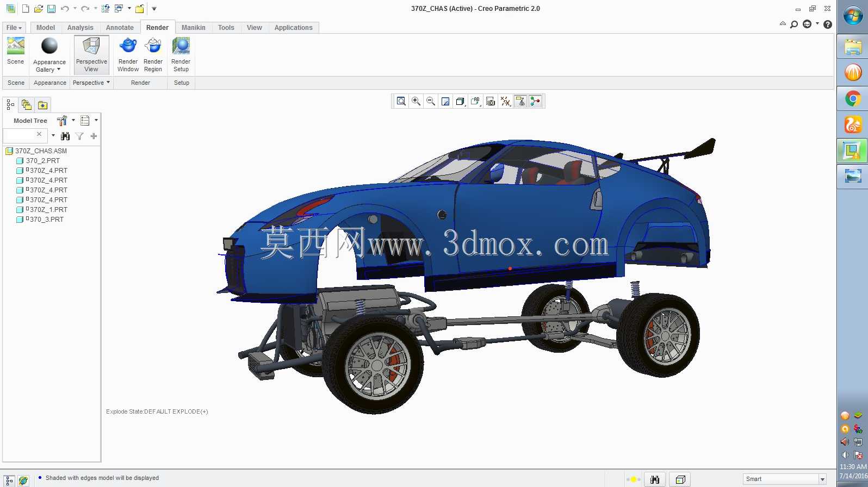Click the Model Tree filter funnel
This screenshot has width=868, height=487.
(x=79, y=136)
